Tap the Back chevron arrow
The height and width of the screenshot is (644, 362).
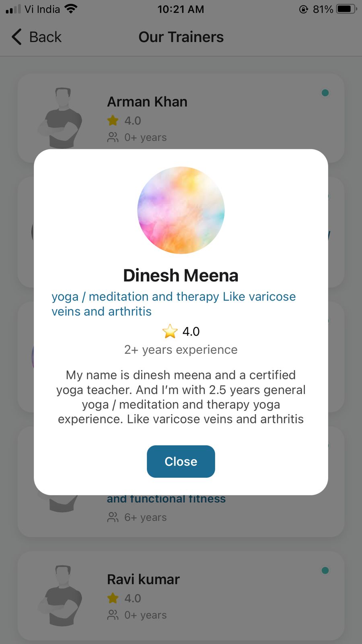coord(16,37)
